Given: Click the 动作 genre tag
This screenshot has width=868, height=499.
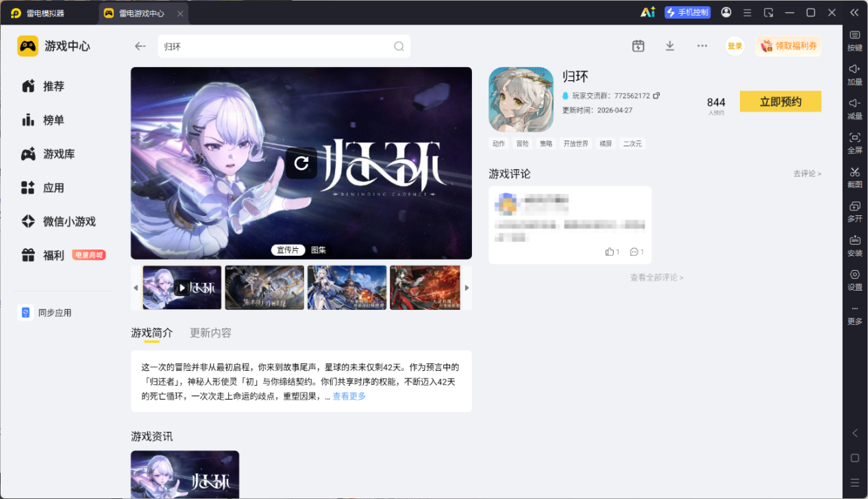Looking at the screenshot, I should point(498,144).
